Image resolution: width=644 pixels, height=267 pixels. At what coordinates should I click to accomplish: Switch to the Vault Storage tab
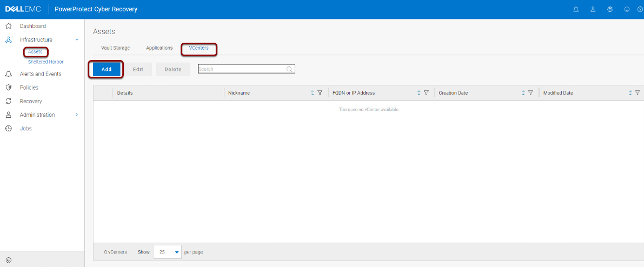click(115, 48)
